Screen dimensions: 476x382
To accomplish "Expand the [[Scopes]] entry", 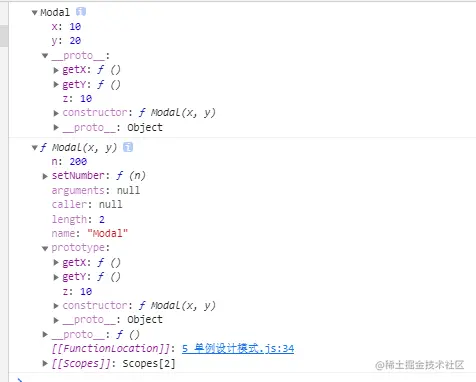I will 45,363.
